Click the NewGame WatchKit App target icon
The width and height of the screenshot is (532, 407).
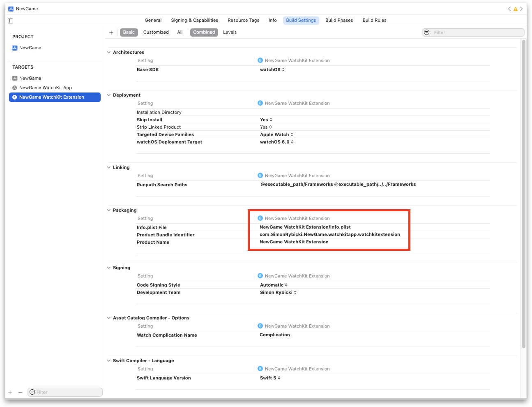pos(15,88)
